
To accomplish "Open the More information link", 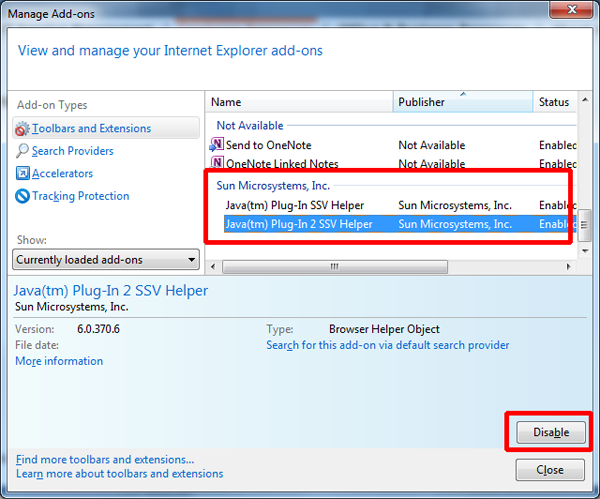I will [59, 361].
